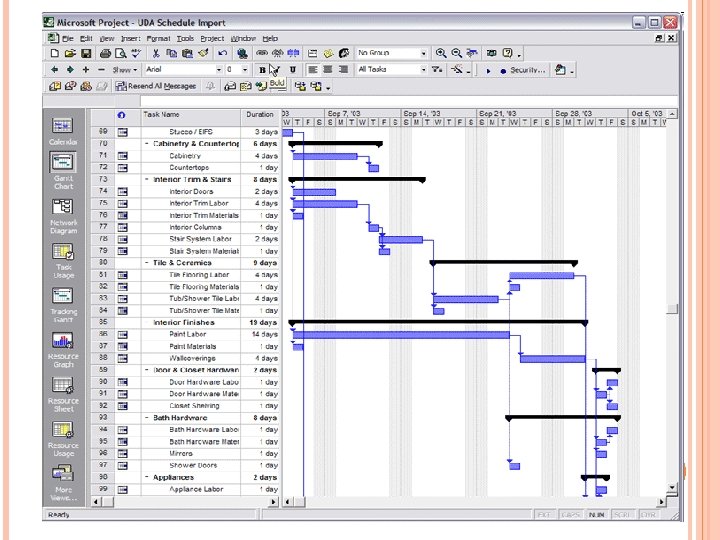Click the Indent right arrow icon
This screenshot has width=720, height=540.
tap(70, 70)
